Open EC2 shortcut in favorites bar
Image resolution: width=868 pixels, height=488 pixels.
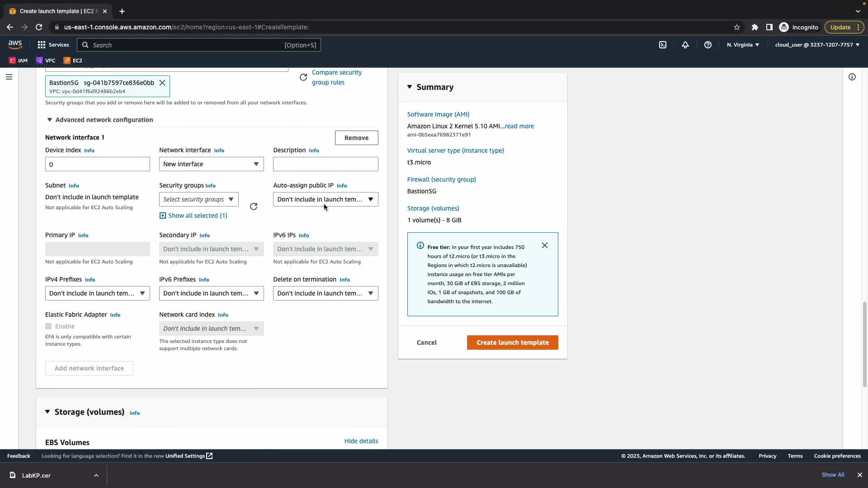coord(73,61)
